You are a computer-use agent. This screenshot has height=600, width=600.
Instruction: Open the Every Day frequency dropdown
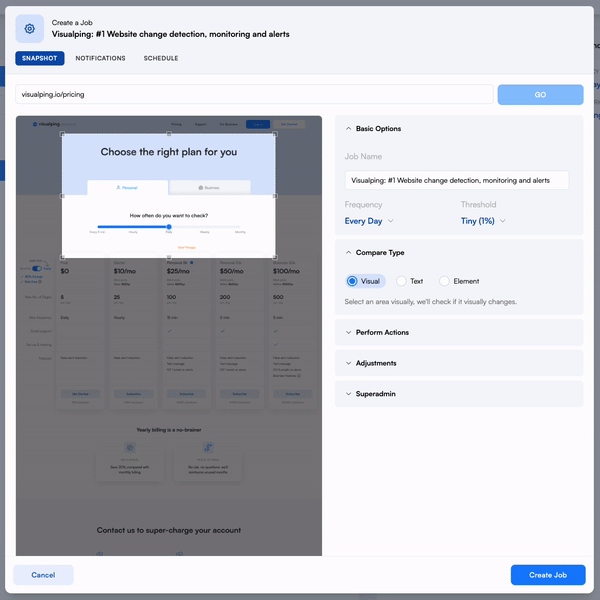coord(369,221)
